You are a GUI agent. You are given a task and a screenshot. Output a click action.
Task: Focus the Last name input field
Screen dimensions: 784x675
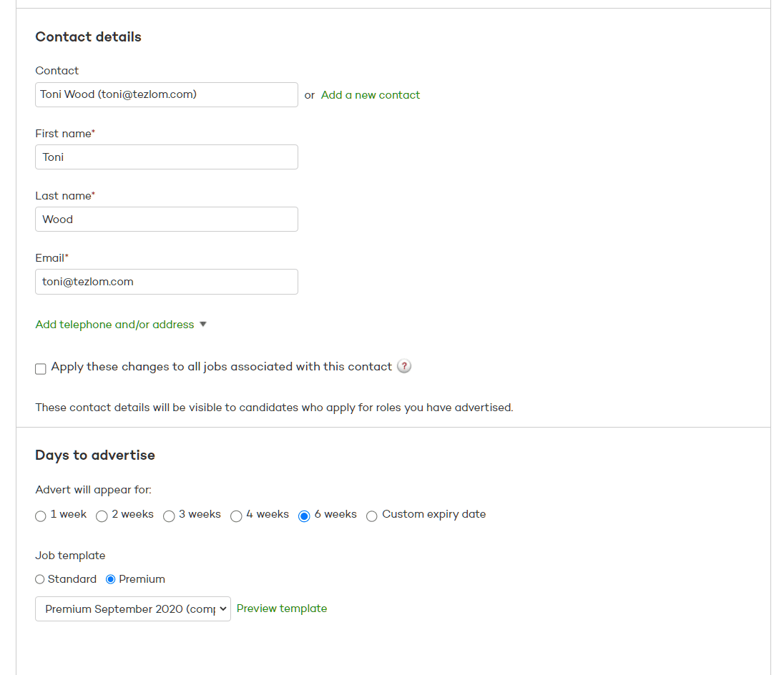tap(166, 220)
